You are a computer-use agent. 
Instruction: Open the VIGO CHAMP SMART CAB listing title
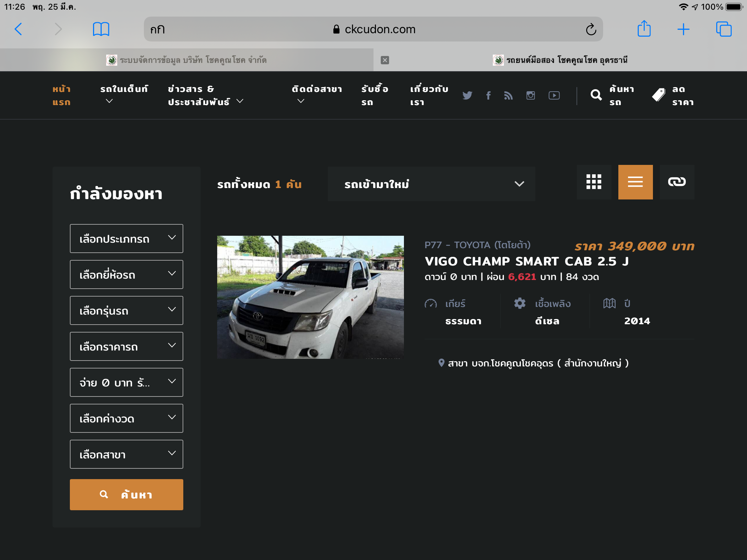point(526,261)
